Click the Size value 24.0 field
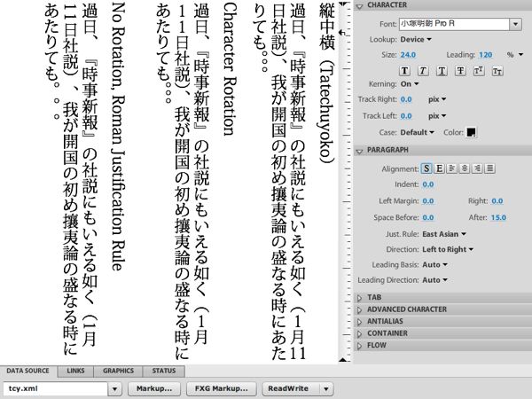The image size is (532, 399). tap(408, 54)
